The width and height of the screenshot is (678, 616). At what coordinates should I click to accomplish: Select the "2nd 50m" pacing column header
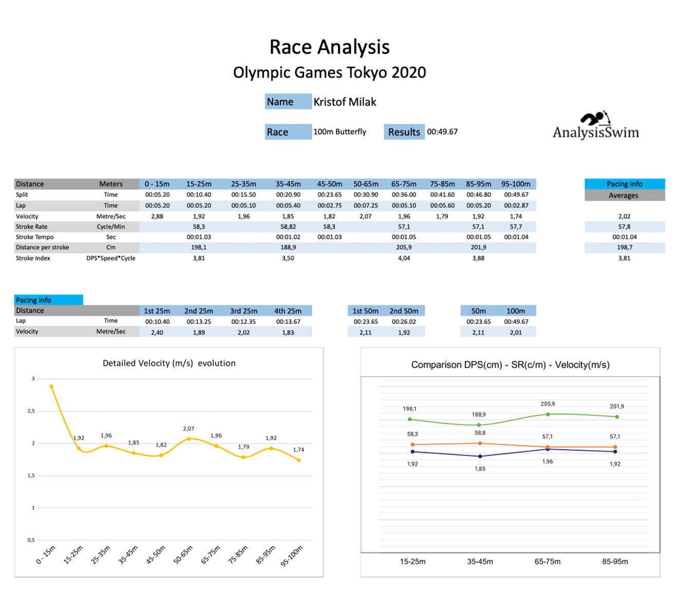pos(404,311)
